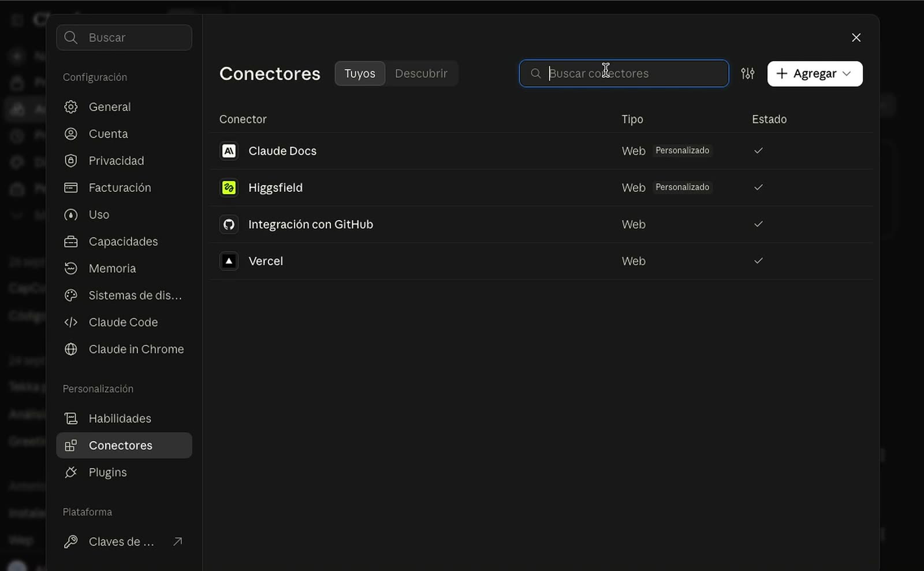The image size is (924, 571).
Task: Click the Sistemas de diseño palette icon
Action: (x=70, y=295)
